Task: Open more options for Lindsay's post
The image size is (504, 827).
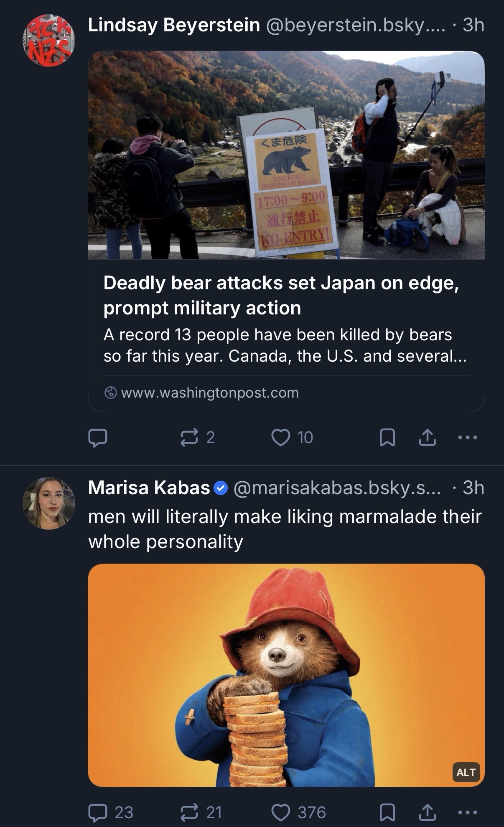Action: tap(467, 438)
